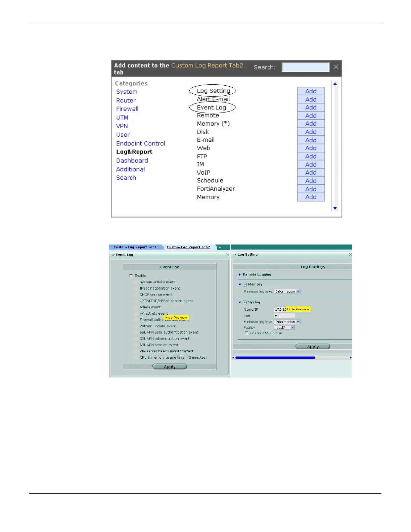Open Syslog's Minimum log level dropdown

point(287,322)
